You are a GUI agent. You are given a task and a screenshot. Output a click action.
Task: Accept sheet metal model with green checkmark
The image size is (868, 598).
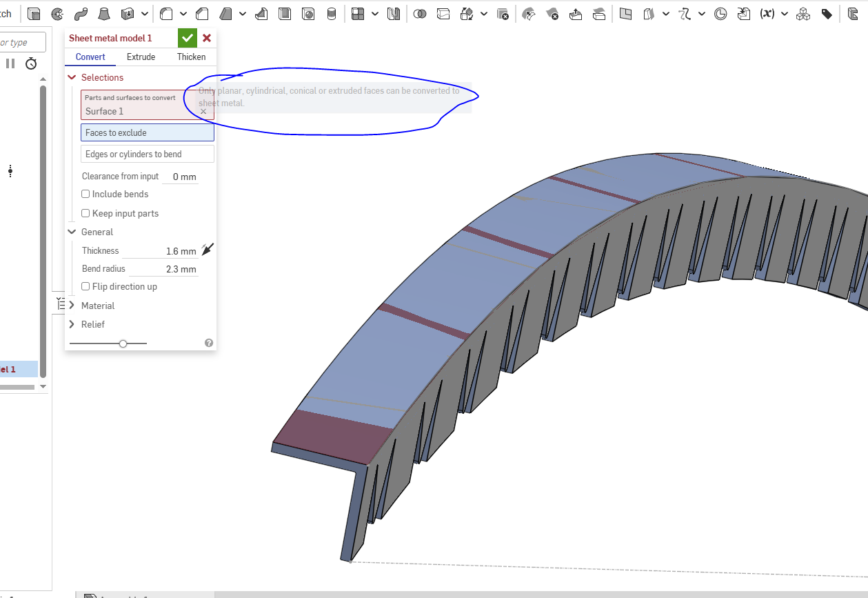(x=187, y=38)
